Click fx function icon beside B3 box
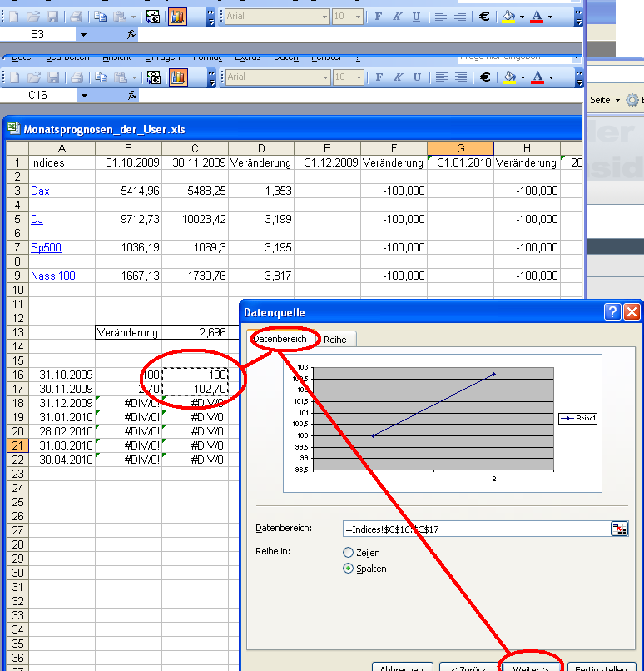 click(131, 34)
